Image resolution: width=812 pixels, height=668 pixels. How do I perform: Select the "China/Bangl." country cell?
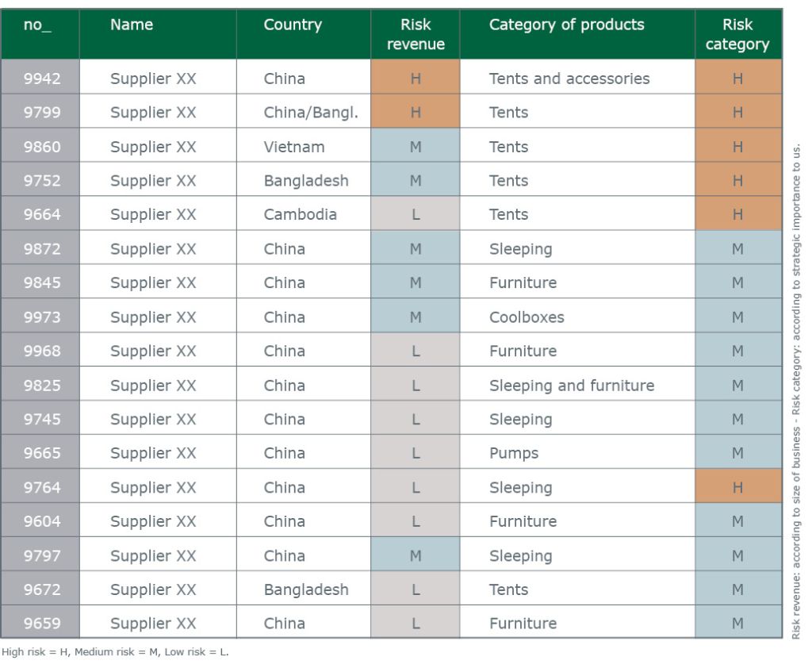coord(311,113)
